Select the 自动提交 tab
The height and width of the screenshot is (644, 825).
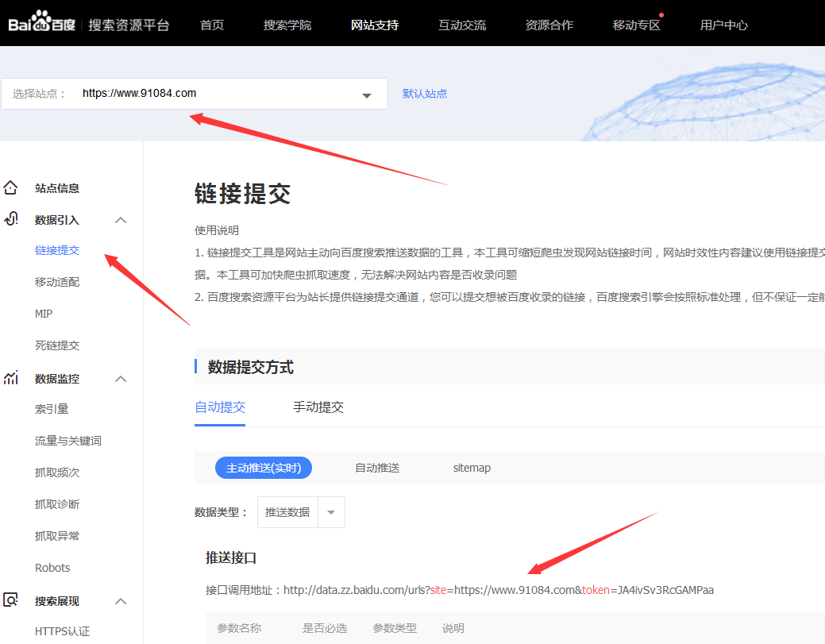click(x=220, y=407)
